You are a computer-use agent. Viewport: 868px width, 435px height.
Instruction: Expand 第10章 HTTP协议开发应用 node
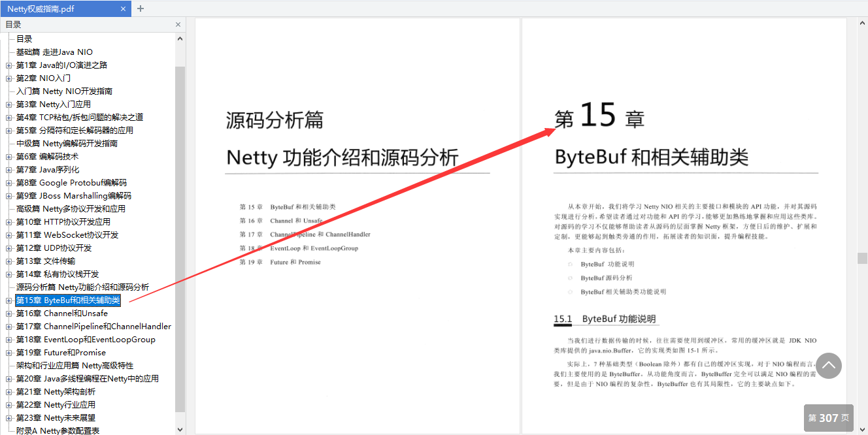tap(8, 222)
